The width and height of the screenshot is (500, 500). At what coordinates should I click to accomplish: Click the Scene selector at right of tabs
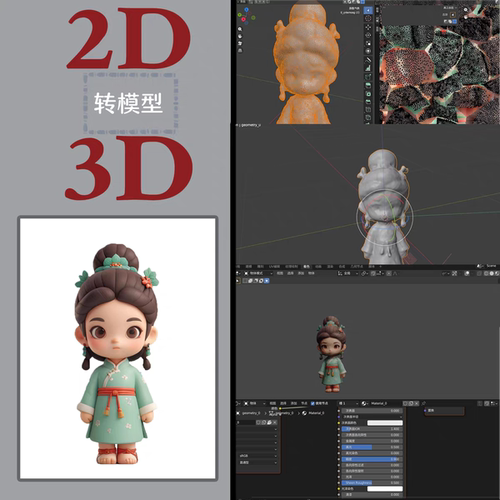(x=491, y=266)
